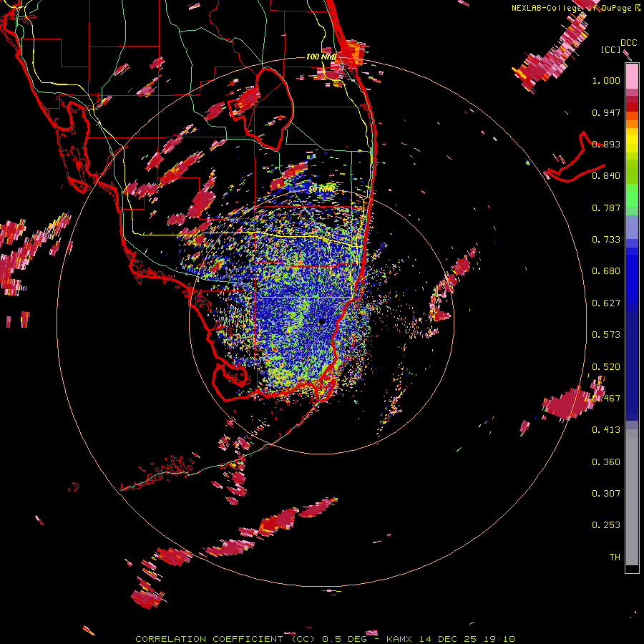Select the 0.787 scale value
Screen dimensions: 644x644
pos(606,208)
